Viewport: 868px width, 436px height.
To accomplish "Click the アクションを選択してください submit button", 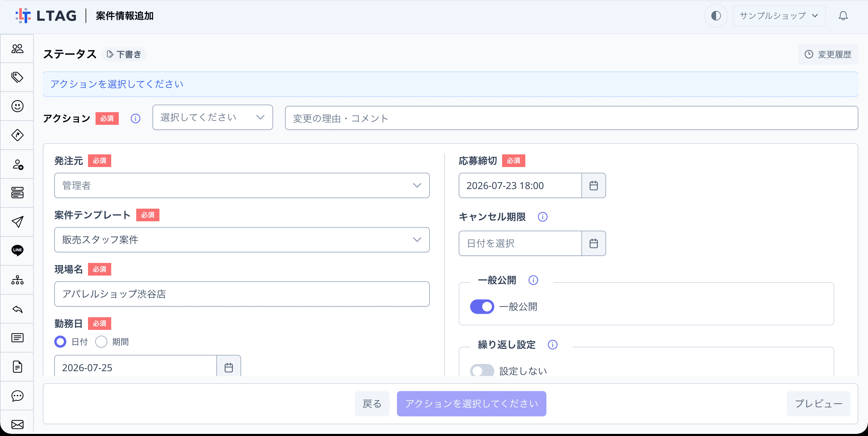I will tap(471, 404).
